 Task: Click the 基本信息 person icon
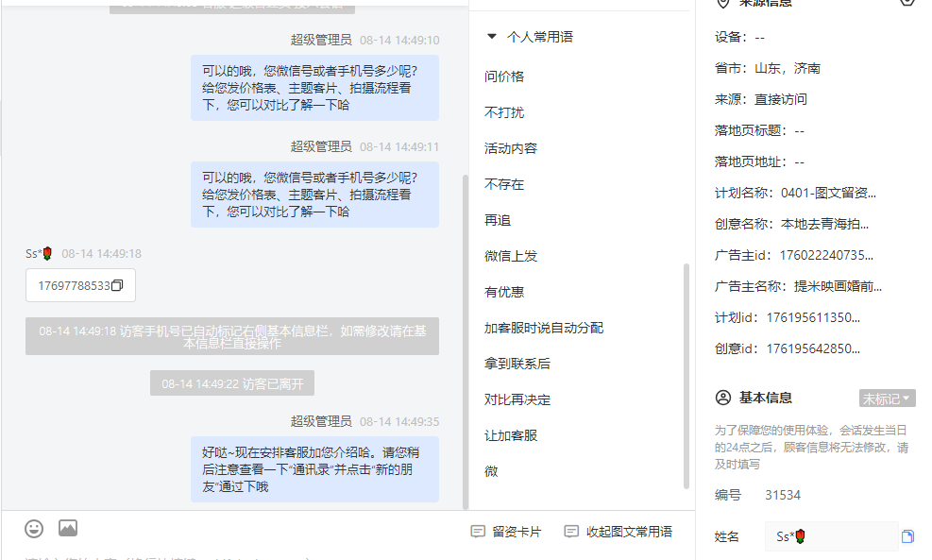coord(722,398)
